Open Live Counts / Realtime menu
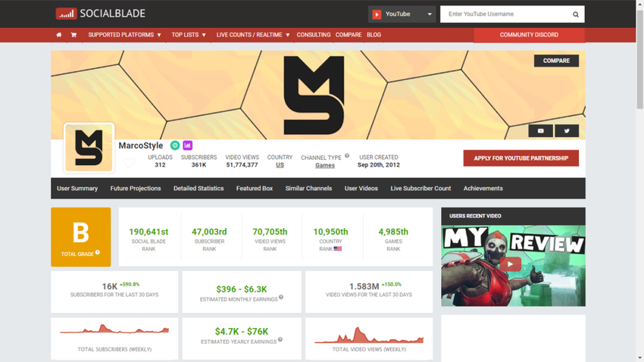Screen dimensions: 644x362 pos(253,35)
